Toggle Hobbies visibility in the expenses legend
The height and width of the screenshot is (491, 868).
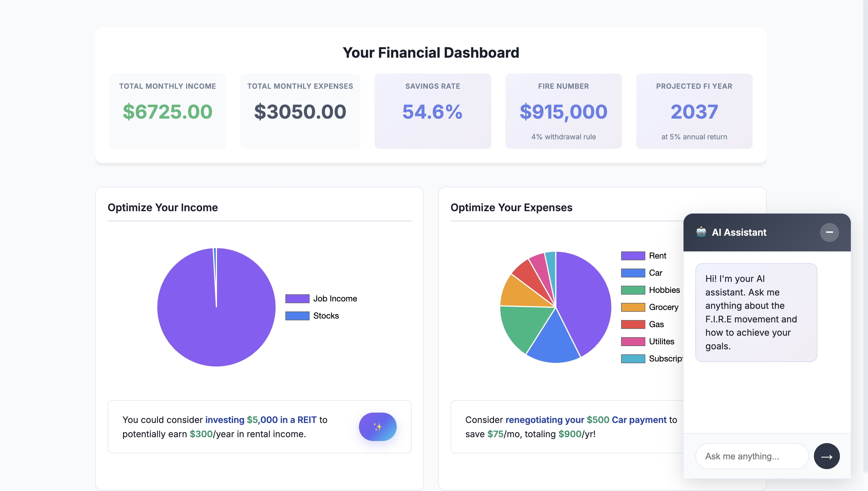(664, 290)
